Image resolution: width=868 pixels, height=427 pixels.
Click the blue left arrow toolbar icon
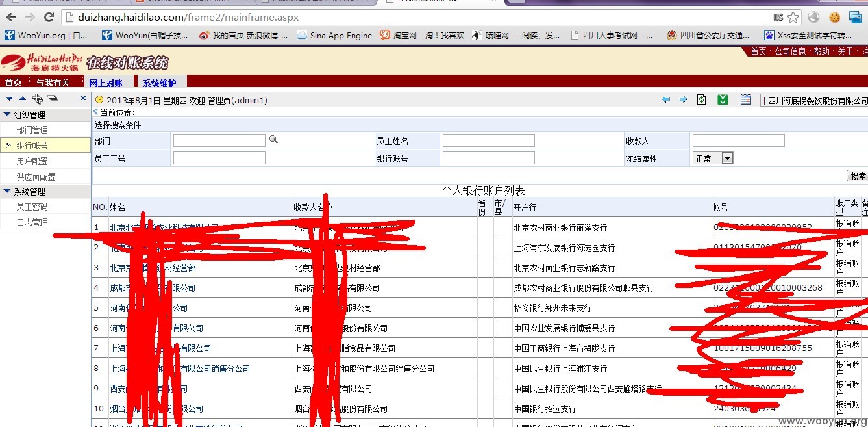point(666,100)
